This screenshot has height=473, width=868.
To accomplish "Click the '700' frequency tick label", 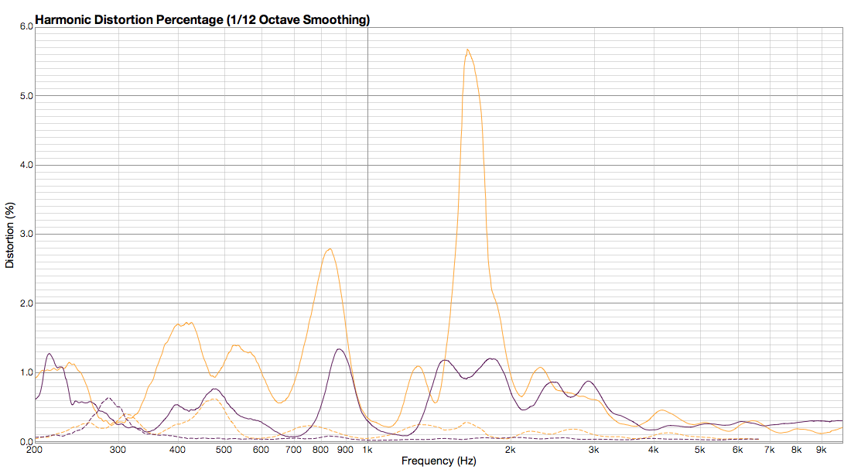I will click(x=293, y=450).
